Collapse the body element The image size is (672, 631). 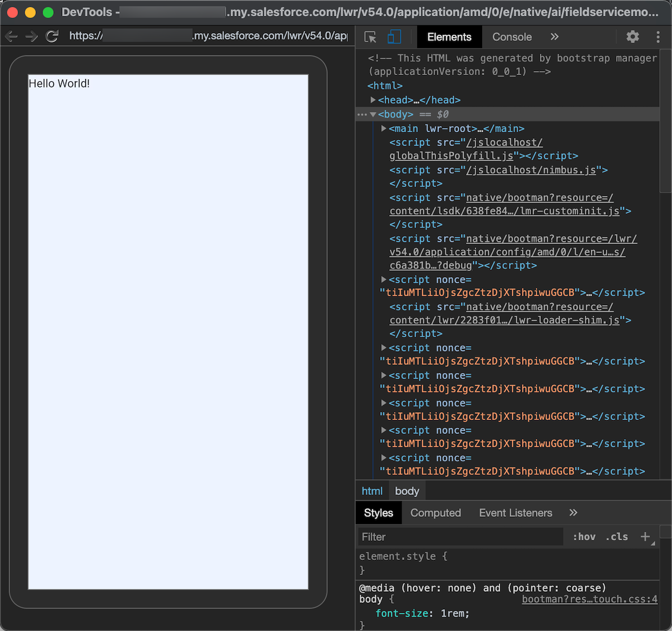(x=373, y=114)
